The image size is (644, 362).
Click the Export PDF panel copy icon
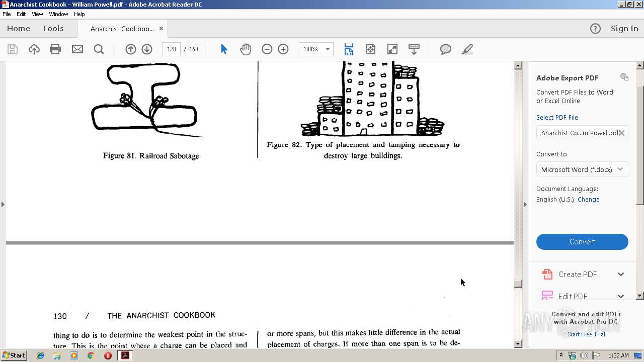(x=624, y=77)
